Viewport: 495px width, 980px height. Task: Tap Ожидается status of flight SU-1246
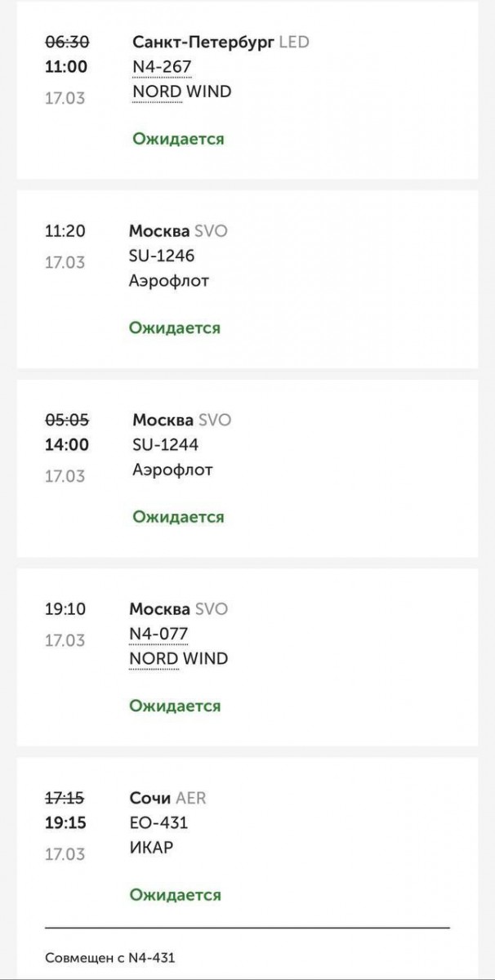coord(175,328)
